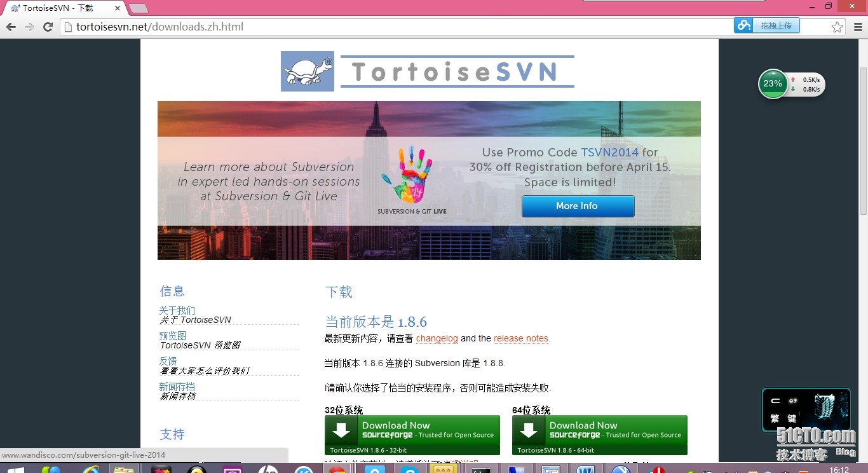Image resolution: width=868 pixels, height=473 pixels.
Task: Click the 32-bit download arrow icon
Action: pos(341,430)
